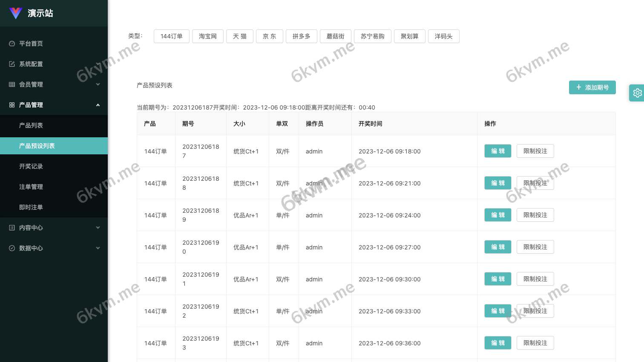Image resolution: width=644 pixels, height=362 pixels.
Task: Activate the 洋码头 filter option
Action: 443,36
